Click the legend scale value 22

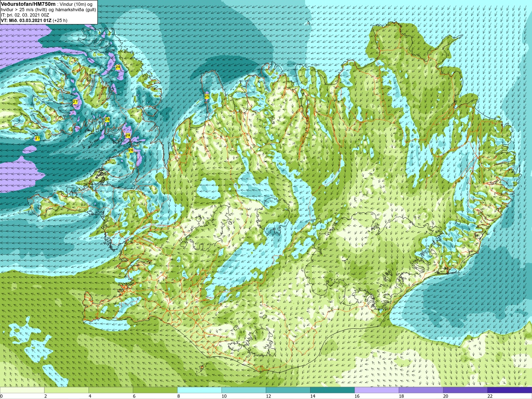coord(490,396)
